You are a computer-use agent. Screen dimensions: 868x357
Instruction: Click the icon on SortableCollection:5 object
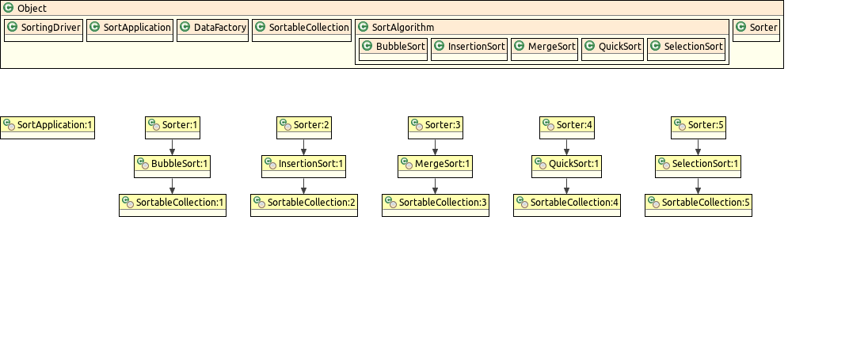click(x=653, y=203)
